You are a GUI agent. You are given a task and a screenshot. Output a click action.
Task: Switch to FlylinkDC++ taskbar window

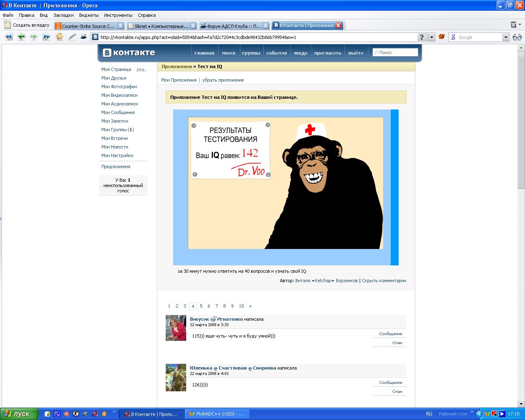(x=216, y=414)
